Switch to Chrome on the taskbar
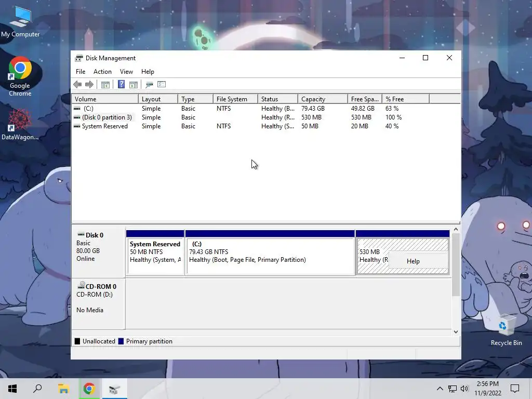Image resolution: width=532 pixels, height=399 pixels. pos(89,389)
